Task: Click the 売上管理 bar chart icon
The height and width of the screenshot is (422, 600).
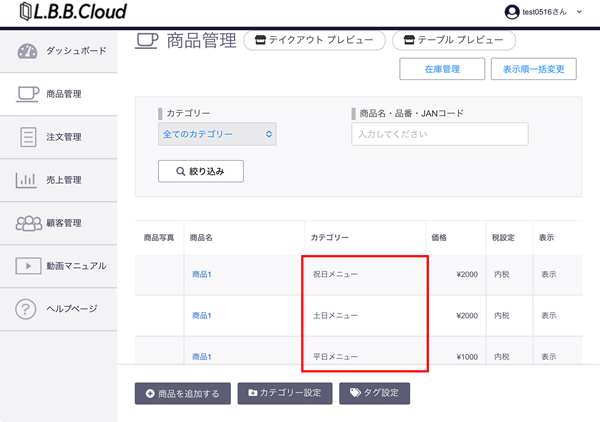Action: (27, 180)
